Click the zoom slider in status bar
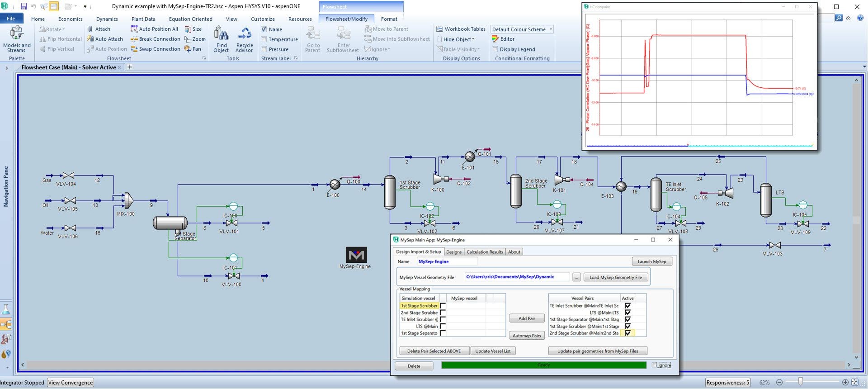 pos(800,382)
